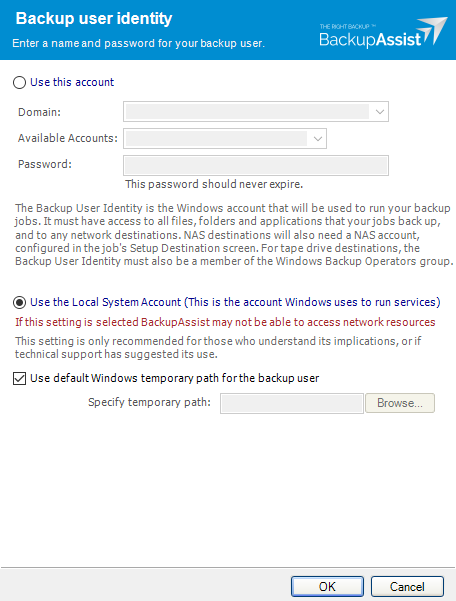This screenshot has width=456, height=601.
Task: Click inside the Domain combo box field
Action: [256, 112]
